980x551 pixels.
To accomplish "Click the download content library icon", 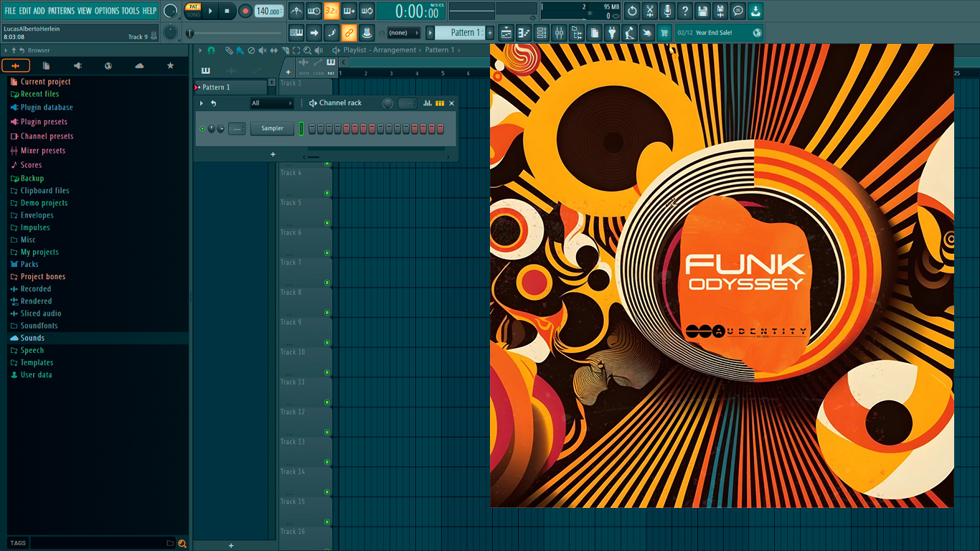I will tap(756, 11).
